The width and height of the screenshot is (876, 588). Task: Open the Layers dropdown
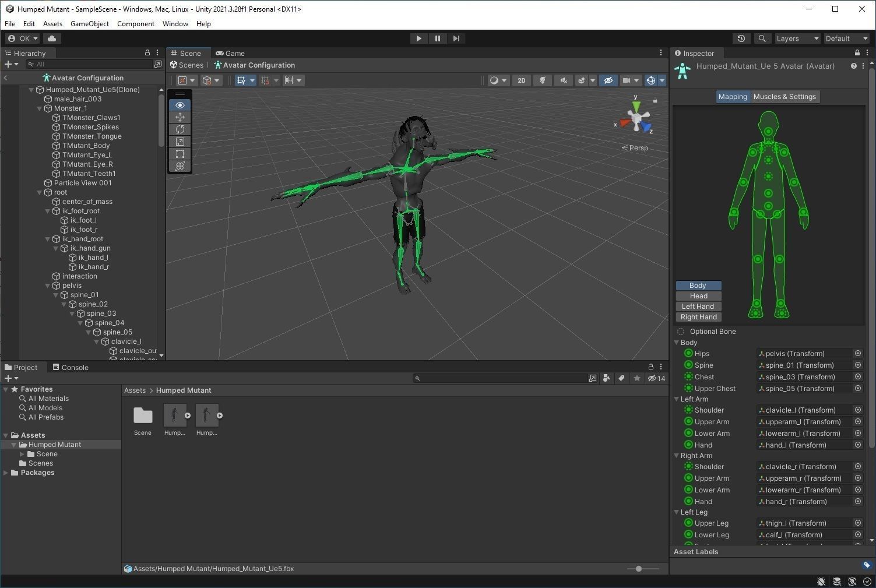coord(797,38)
